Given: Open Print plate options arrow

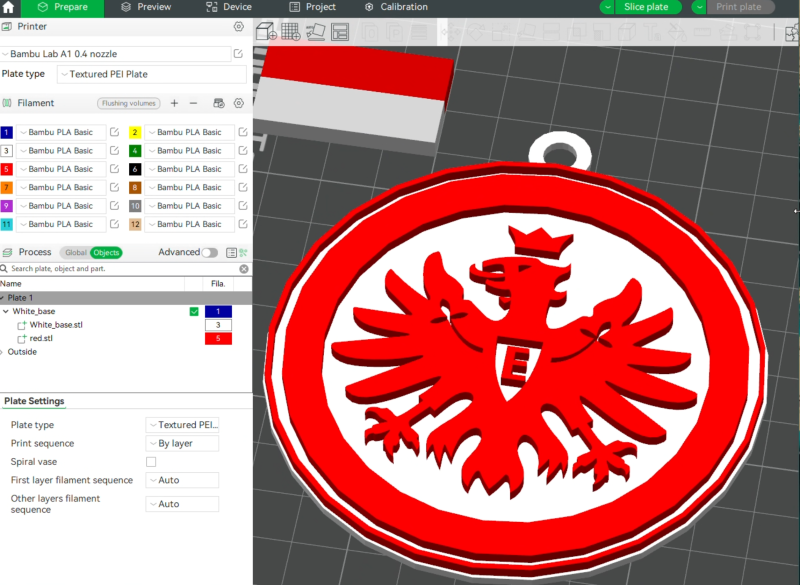Looking at the screenshot, I should pyautogui.click(x=699, y=7).
